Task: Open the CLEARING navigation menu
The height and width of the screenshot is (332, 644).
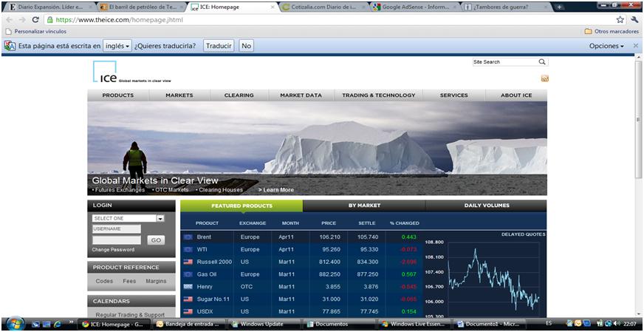Action: pyautogui.click(x=239, y=95)
